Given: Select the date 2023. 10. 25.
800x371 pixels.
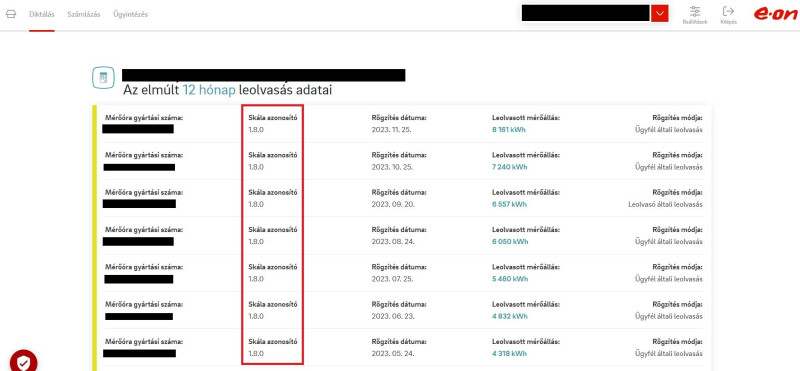Looking at the screenshot, I should (x=391, y=167).
